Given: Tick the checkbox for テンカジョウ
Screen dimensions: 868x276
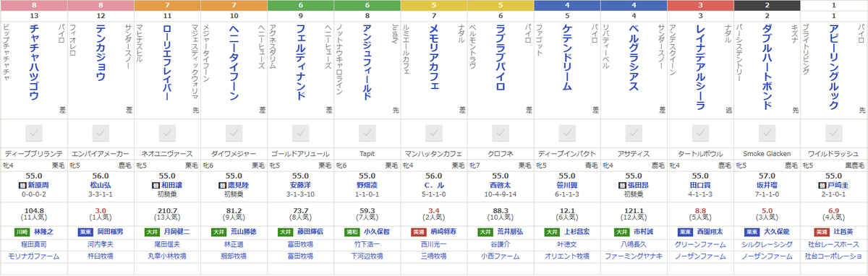Looking at the screenshot, I should (100, 133).
